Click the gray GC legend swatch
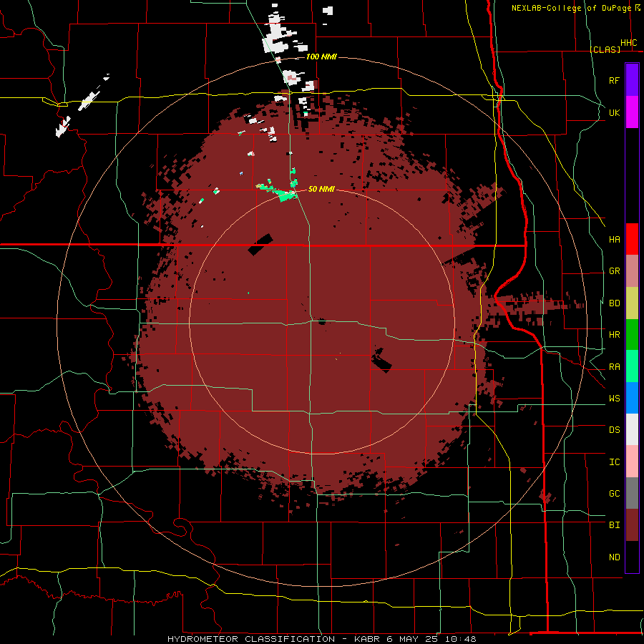644x644 pixels. click(632, 493)
